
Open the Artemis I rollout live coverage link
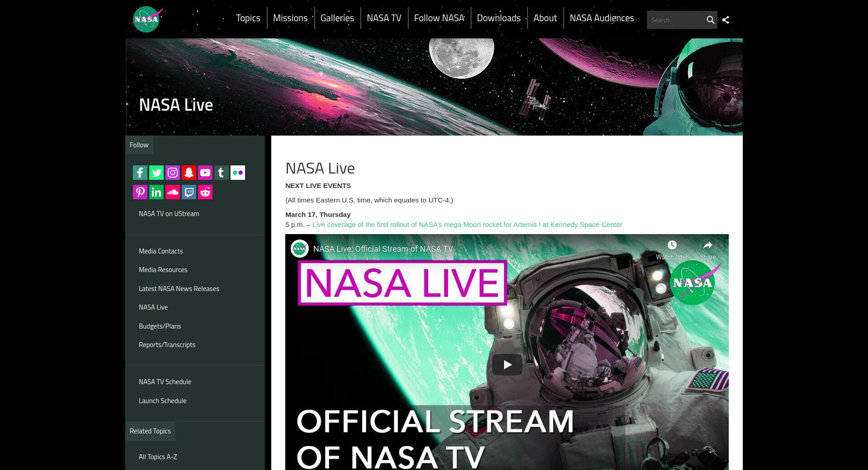(467, 225)
